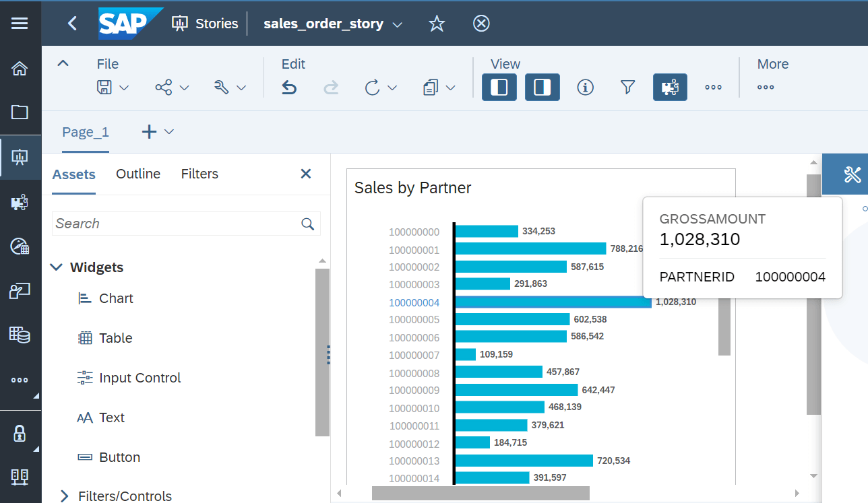Open the sales_order_story title dropdown
The height and width of the screenshot is (503, 868).
click(398, 23)
